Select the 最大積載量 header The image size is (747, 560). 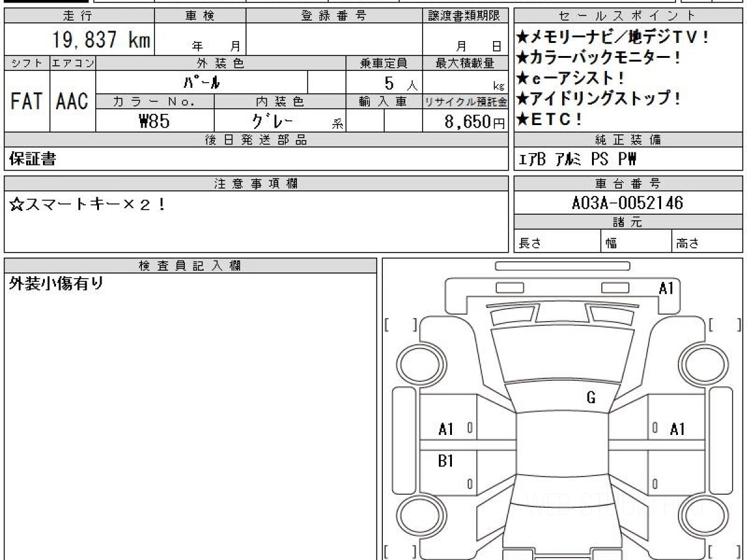pyautogui.click(x=466, y=63)
